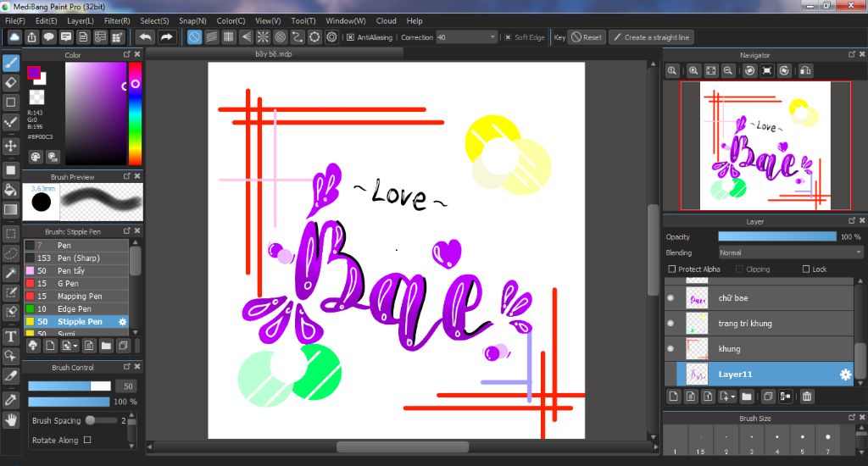This screenshot has height=466, width=868.
Task: Create a new layer folder
Action: click(747, 397)
